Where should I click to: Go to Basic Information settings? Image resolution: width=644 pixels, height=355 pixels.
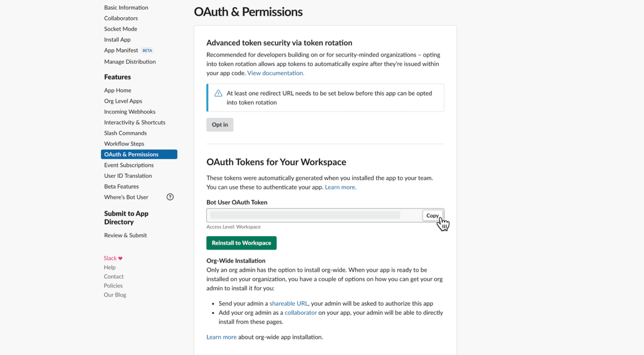[x=126, y=8]
